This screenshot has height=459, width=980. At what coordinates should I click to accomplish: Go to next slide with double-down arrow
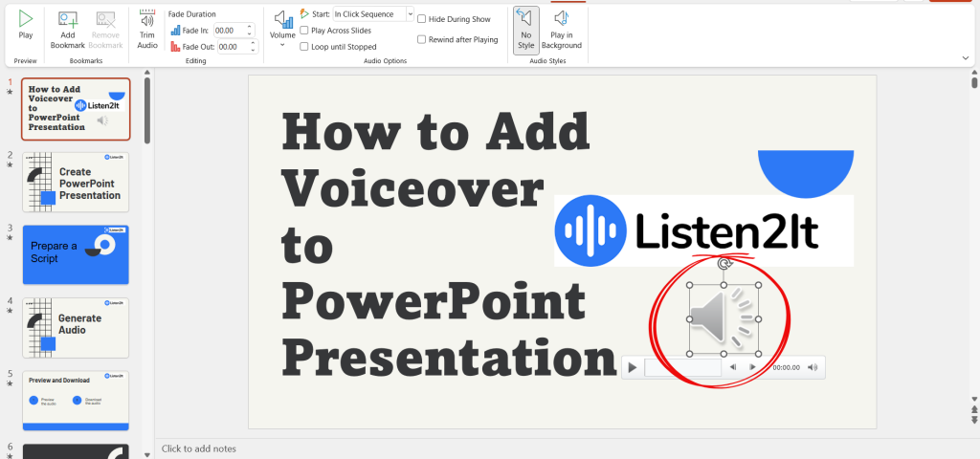pyautogui.click(x=974, y=421)
